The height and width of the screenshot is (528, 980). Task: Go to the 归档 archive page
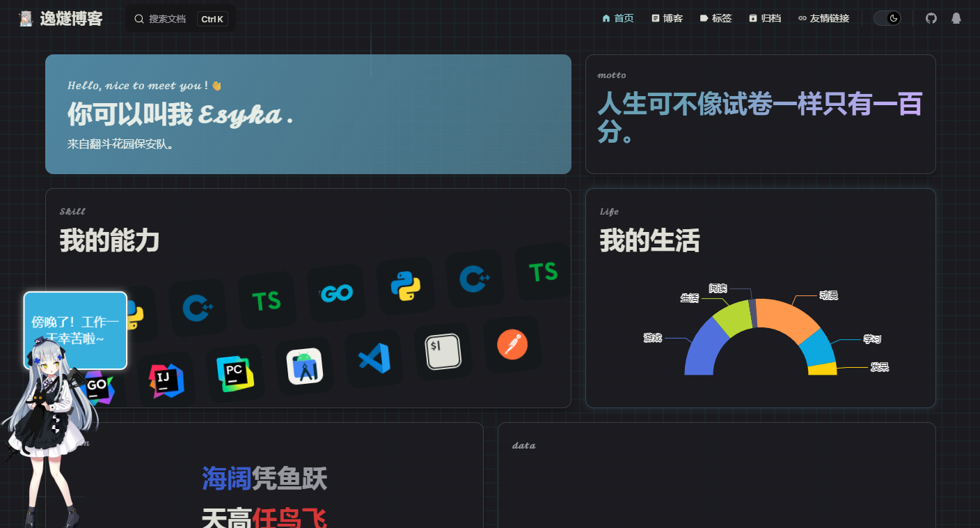click(764, 18)
